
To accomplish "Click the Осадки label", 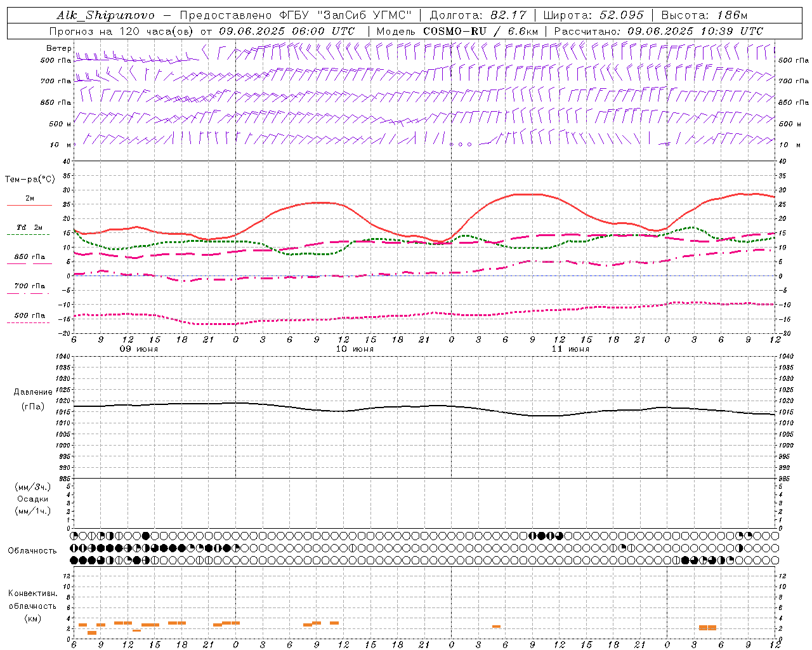I will click(x=33, y=499).
